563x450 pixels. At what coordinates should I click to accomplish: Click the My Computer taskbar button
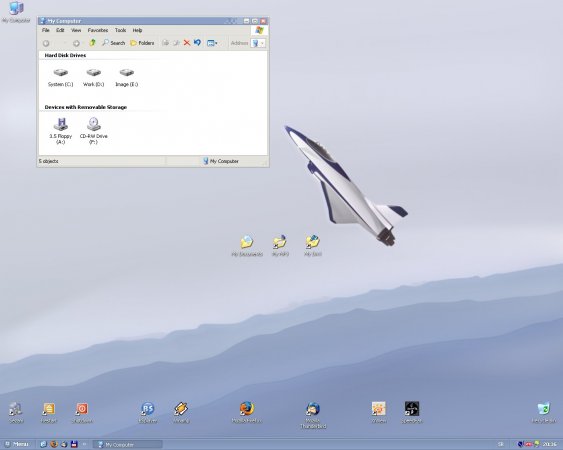[x=128, y=445]
